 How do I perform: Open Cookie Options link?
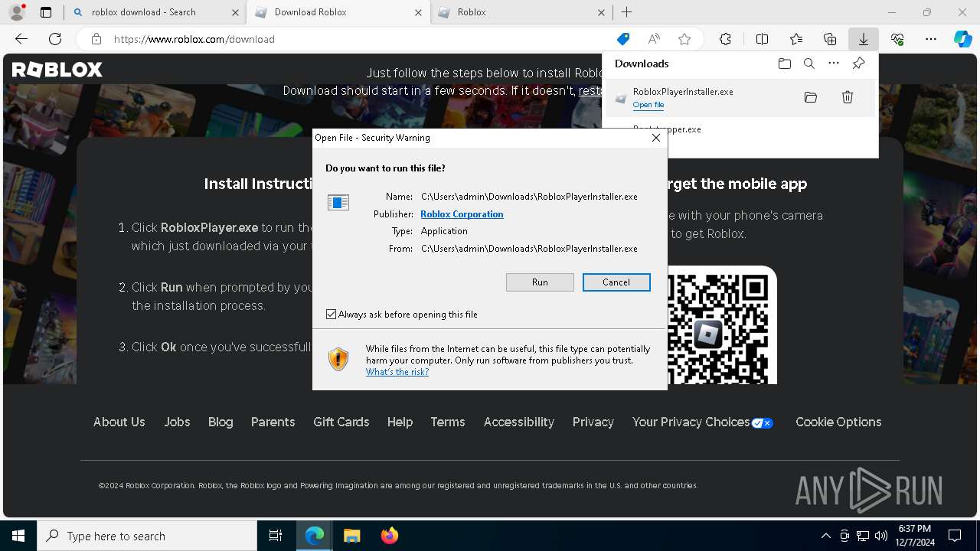838,422
